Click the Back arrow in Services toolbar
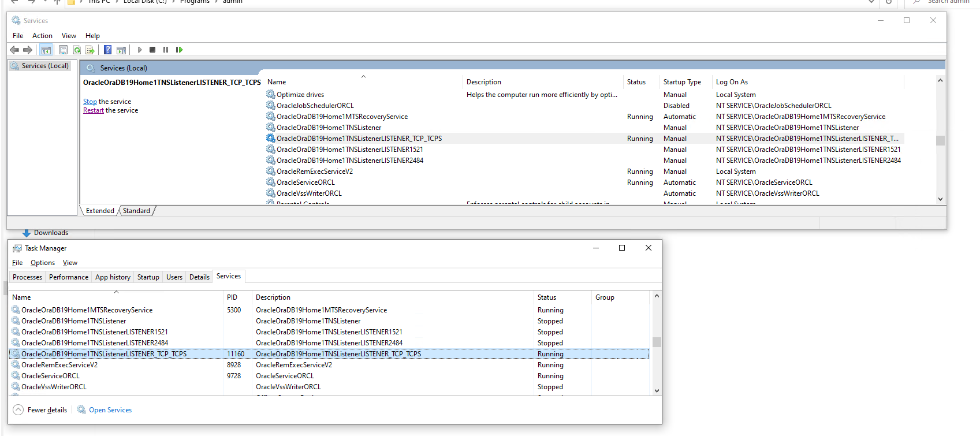Viewport: 980px width, 436px height. [x=15, y=50]
